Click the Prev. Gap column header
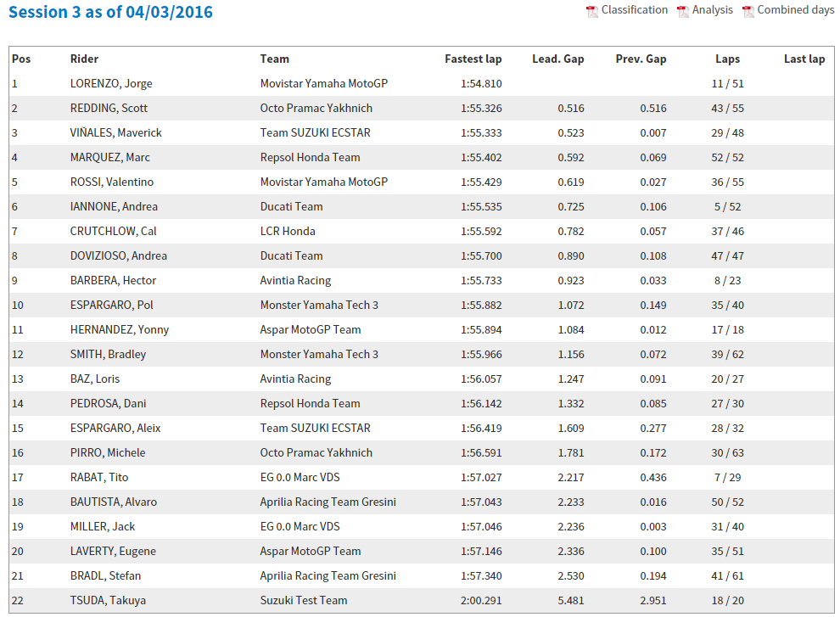The width and height of the screenshot is (840, 617). [641, 59]
